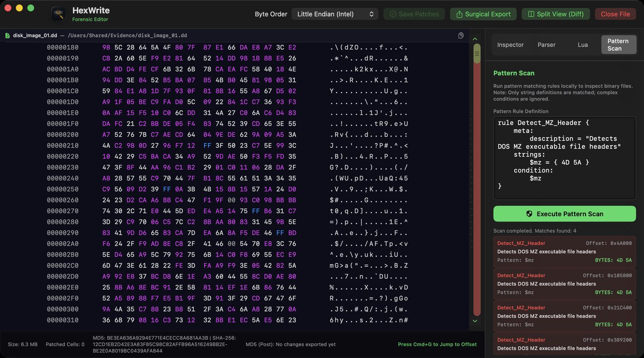Click the Patched Cells: 0 status entry
The width and height of the screenshot is (644, 358).
pos(65,344)
